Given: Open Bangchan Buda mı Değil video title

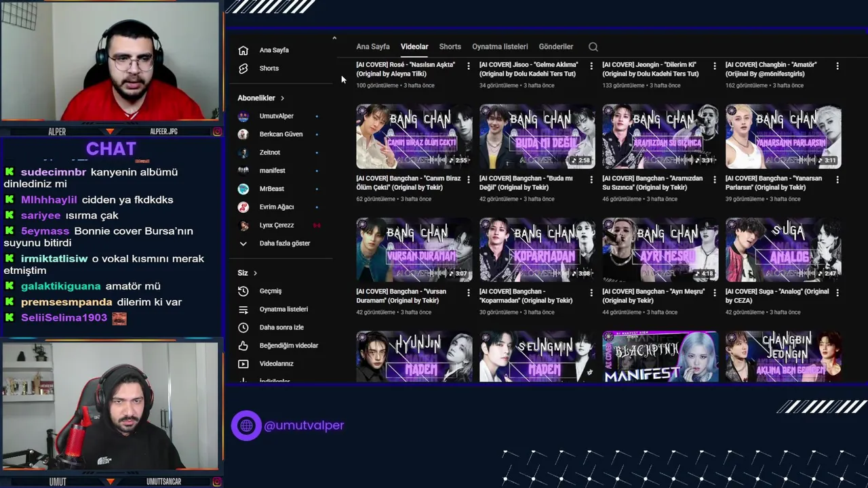Looking at the screenshot, I should (x=526, y=183).
